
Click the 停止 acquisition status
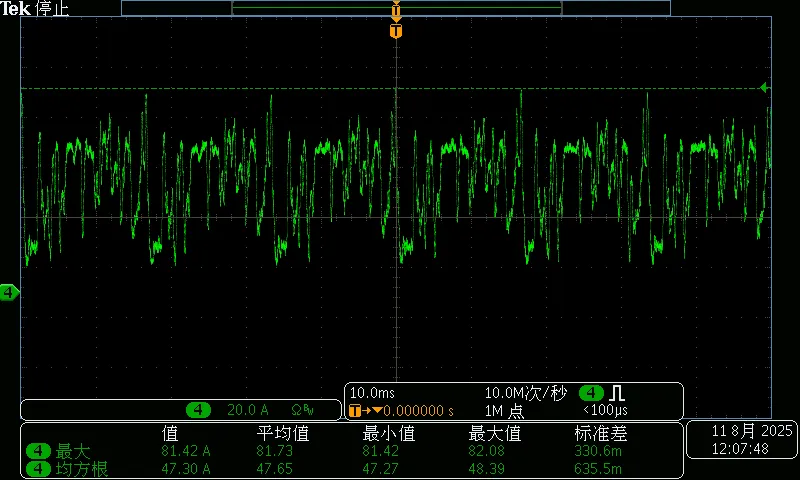pyautogui.click(x=52, y=8)
